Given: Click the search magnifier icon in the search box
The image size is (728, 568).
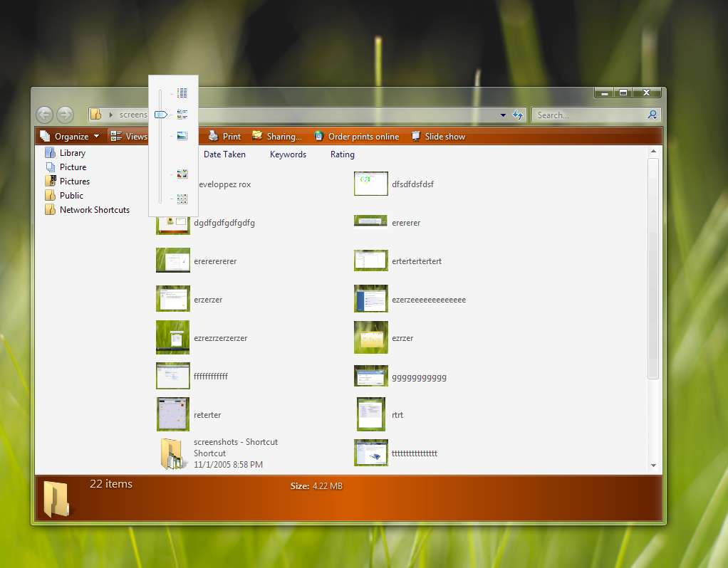Looking at the screenshot, I should [x=652, y=115].
